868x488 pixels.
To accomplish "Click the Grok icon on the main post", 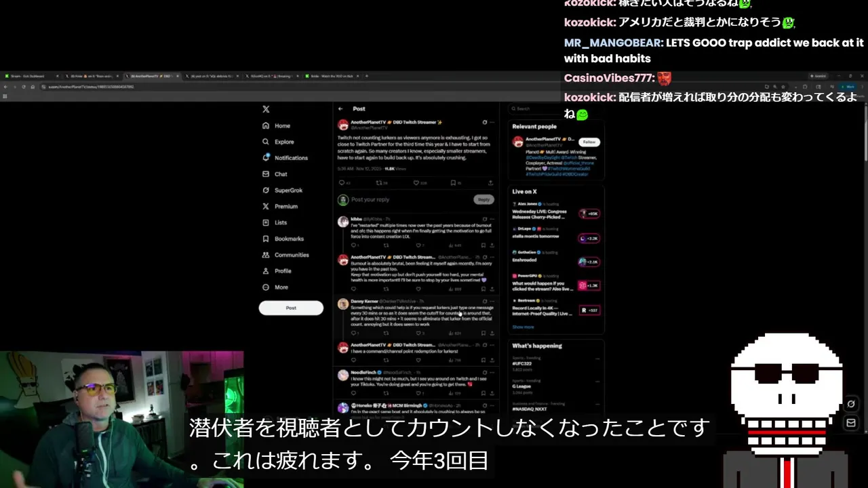I will [484, 123].
